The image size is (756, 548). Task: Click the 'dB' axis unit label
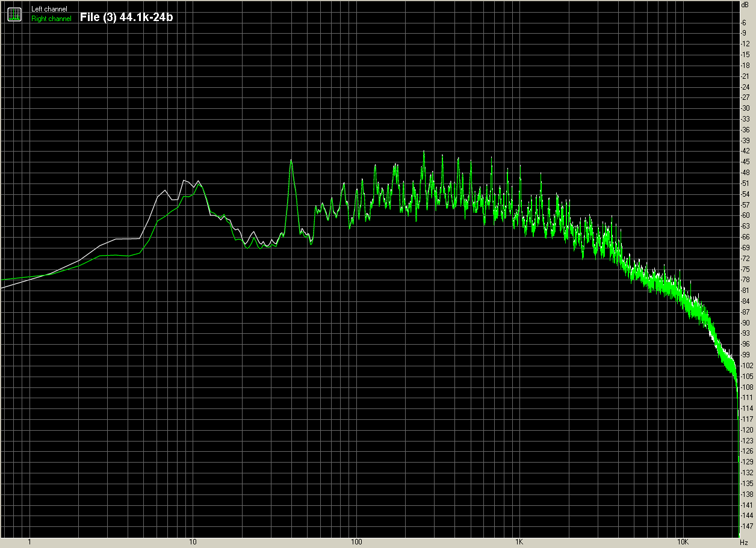coord(745,4)
